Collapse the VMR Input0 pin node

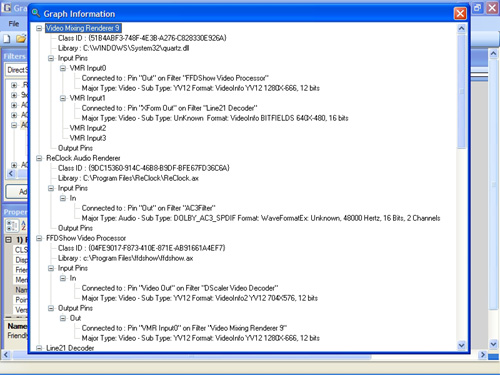(63, 68)
